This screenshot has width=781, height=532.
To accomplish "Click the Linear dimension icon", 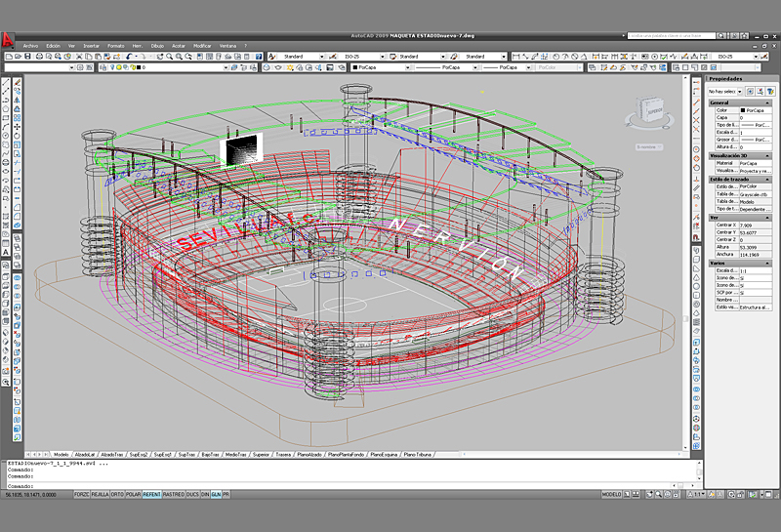I will click(516, 57).
